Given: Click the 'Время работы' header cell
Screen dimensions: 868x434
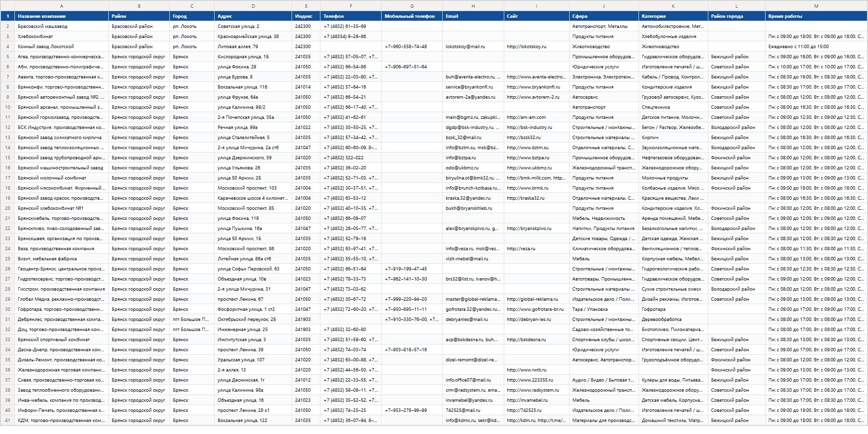Looking at the screenshot, I should tap(816, 16).
